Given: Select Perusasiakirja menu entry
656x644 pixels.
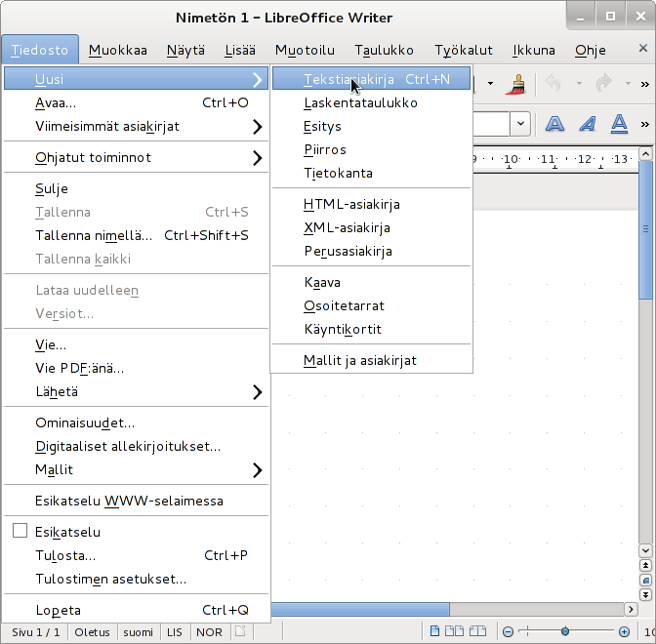Looking at the screenshot, I should click(372, 252).
